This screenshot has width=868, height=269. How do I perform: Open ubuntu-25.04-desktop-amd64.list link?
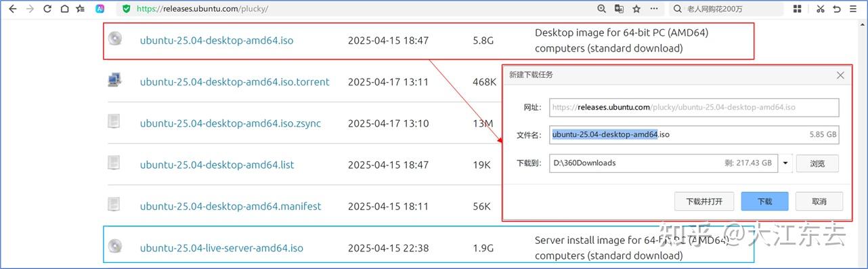[217, 165]
